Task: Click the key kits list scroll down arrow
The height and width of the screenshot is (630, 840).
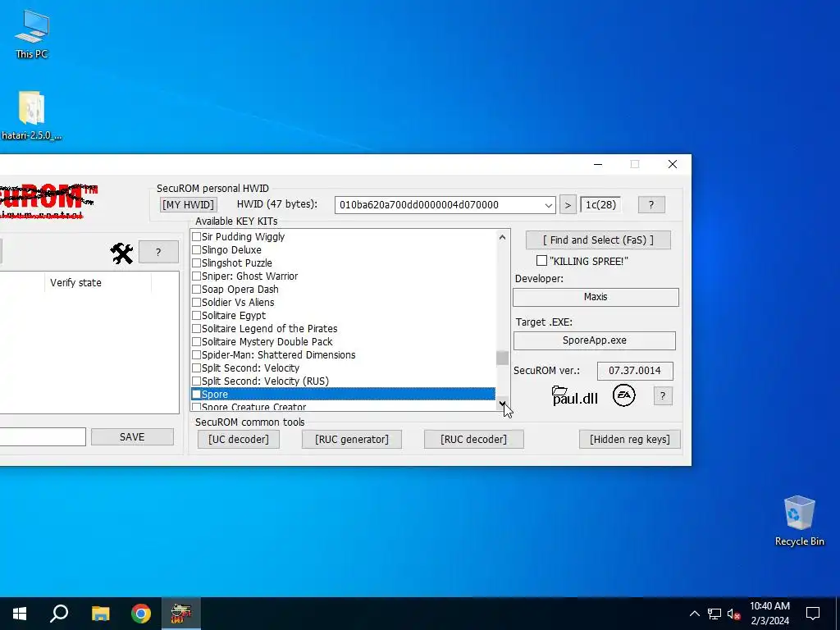Action: [x=502, y=404]
